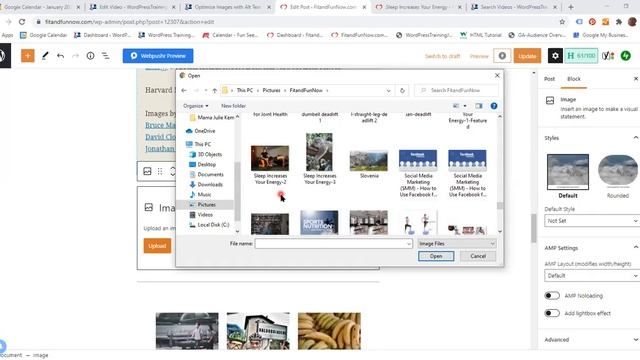Click the change view icon in dialog
Screen dimensions: 640x360
(x=456, y=106)
